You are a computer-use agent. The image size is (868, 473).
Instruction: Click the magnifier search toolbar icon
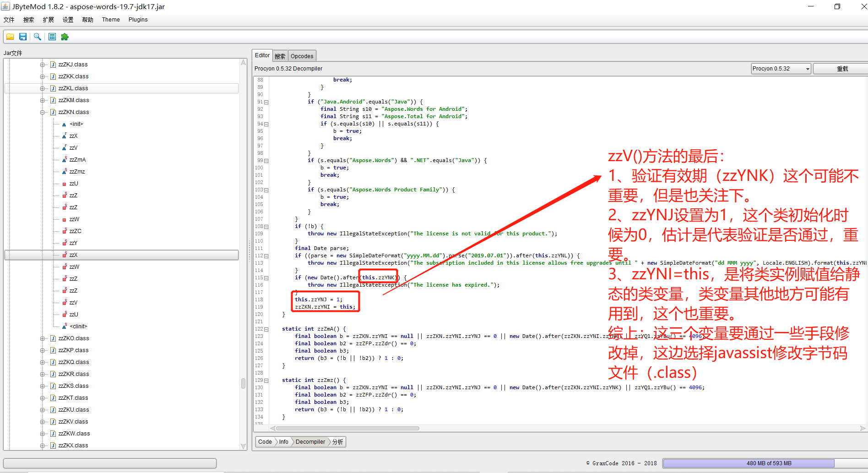pyautogui.click(x=38, y=37)
